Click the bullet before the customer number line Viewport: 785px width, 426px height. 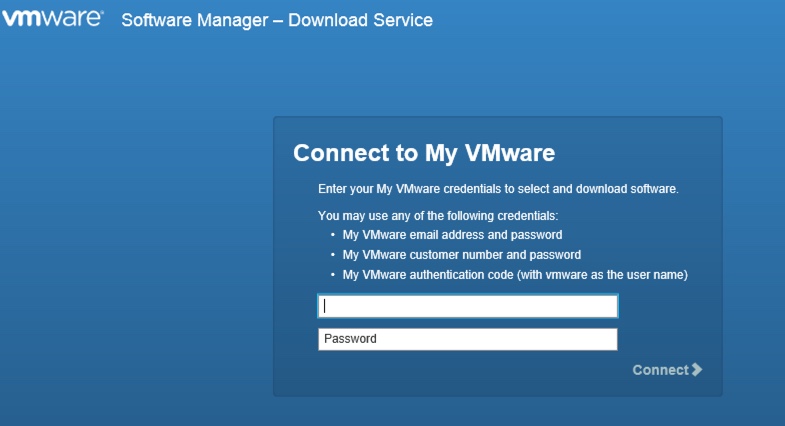point(333,255)
